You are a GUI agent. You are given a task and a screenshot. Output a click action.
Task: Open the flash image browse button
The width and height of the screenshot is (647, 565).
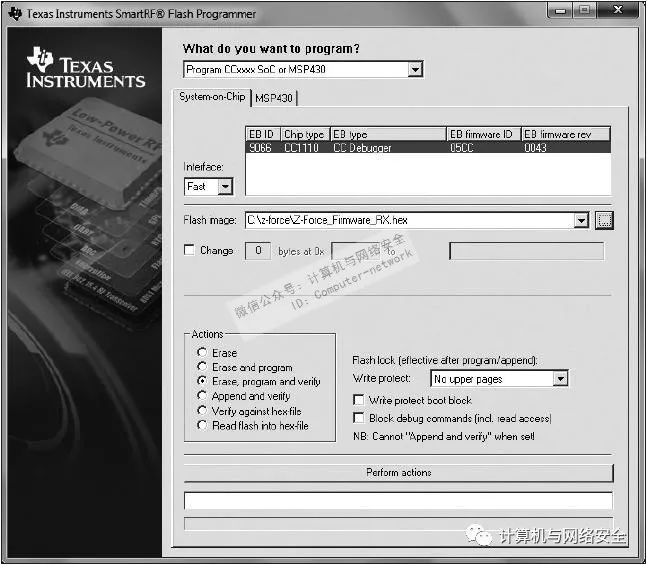pos(604,220)
